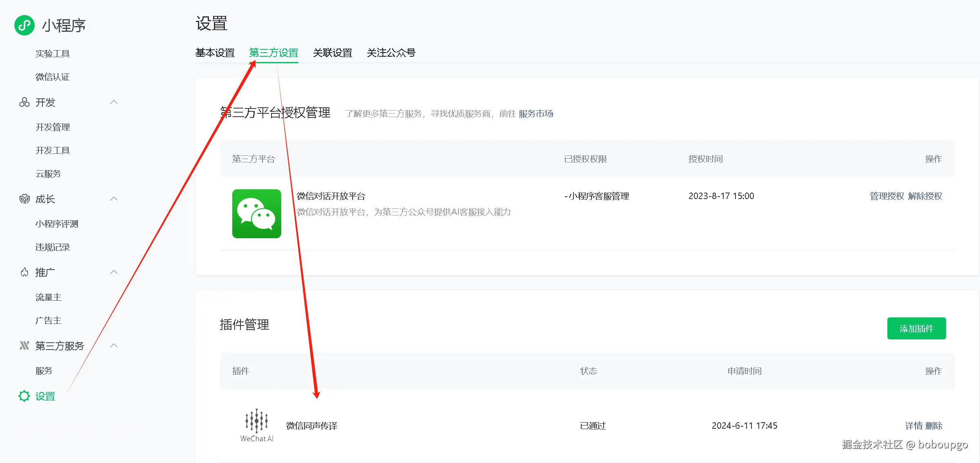
Task: Select the 关注公众号 tab
Action: (x=391, y=53)
